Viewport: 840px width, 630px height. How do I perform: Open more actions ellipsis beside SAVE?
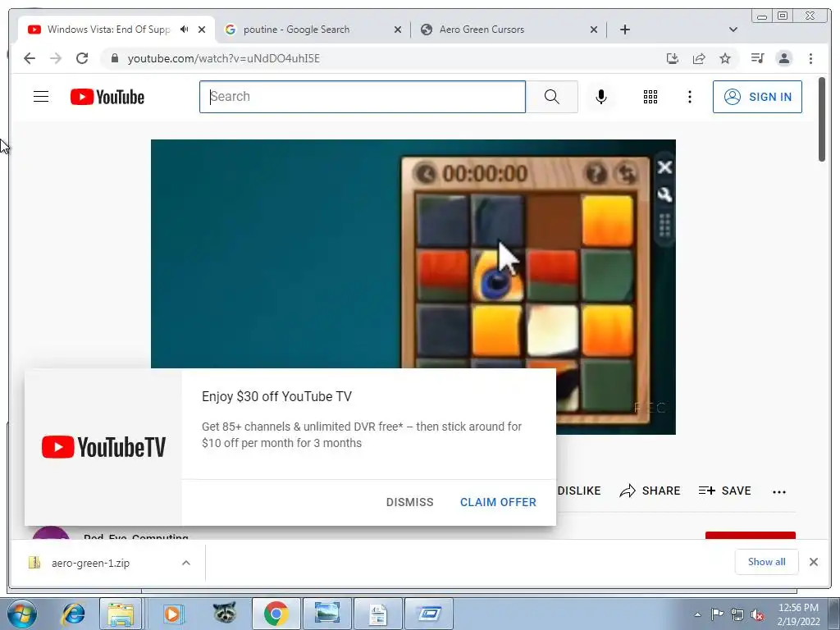(x=779, y=491)
